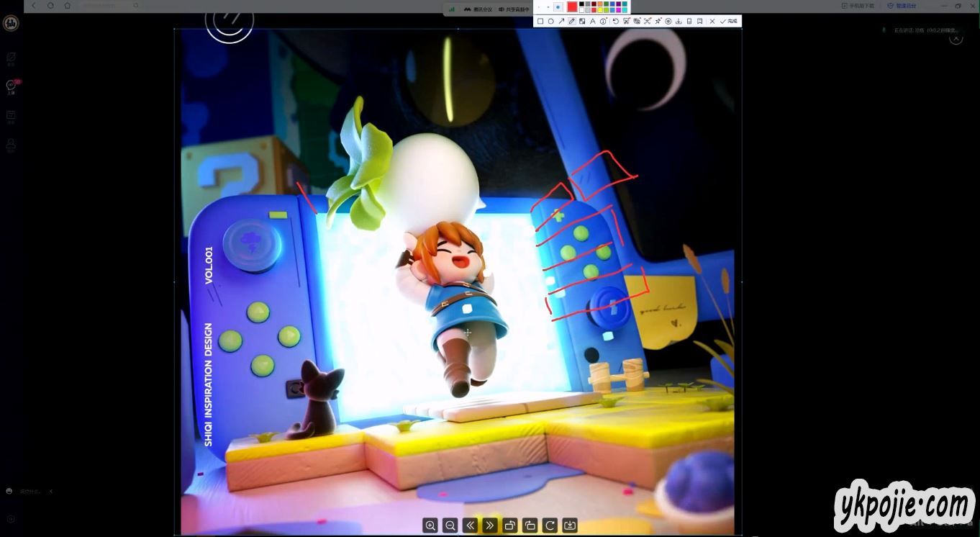Image resolution: width=980 pixels, height=537 pixels.
Task: Pick the yellow color swatch
Action: [599, 10]
